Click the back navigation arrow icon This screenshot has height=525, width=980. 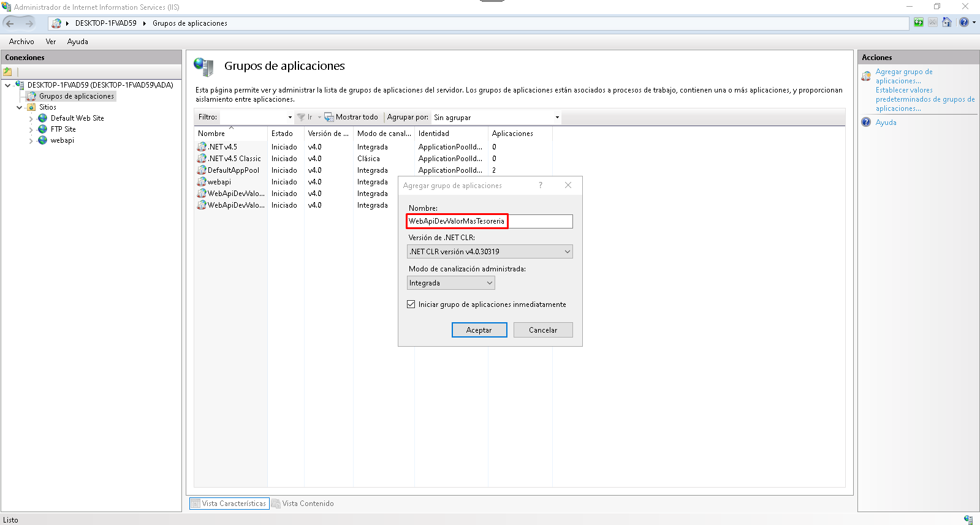[x=10, y=23]
